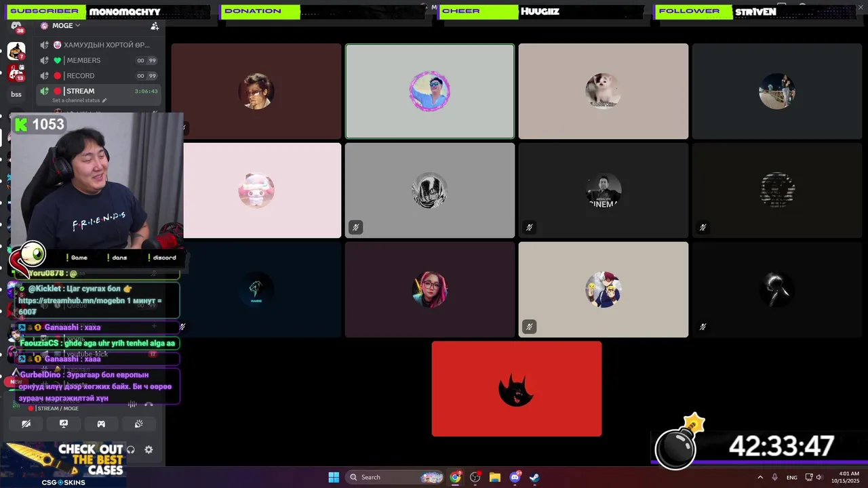Image resolution: width=868 pixels, height=488 pixels.
Task: Click muted mic icon on CINEMA tile
Action: (529, 227)
